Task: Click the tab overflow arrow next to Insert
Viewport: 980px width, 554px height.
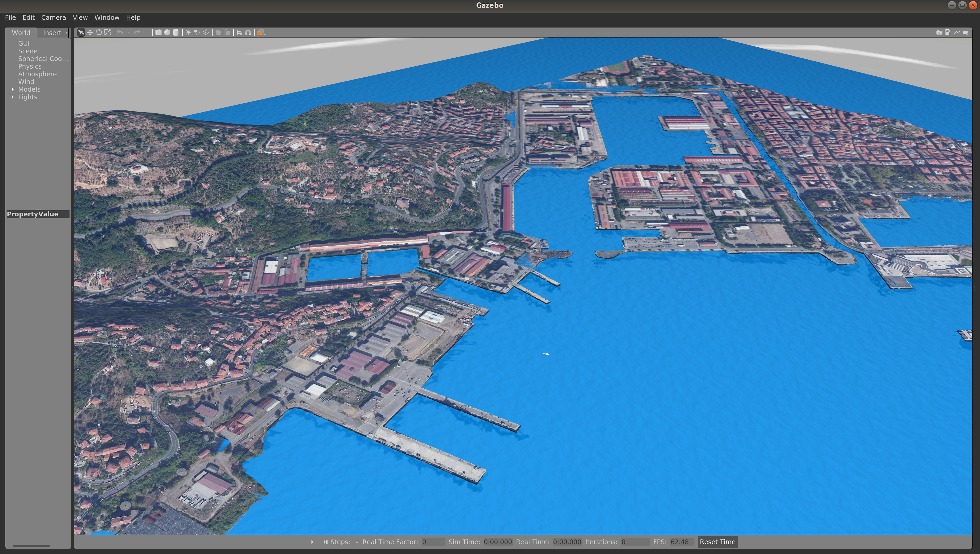Action: 67,33
